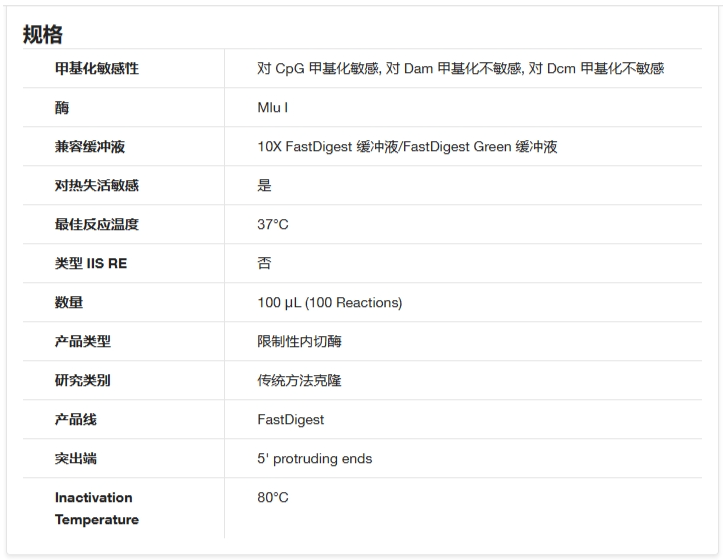Select the 传统方法克隆 research category value
Image resolution: width=725 pixels, height=560 pixels.
point(299,381)
